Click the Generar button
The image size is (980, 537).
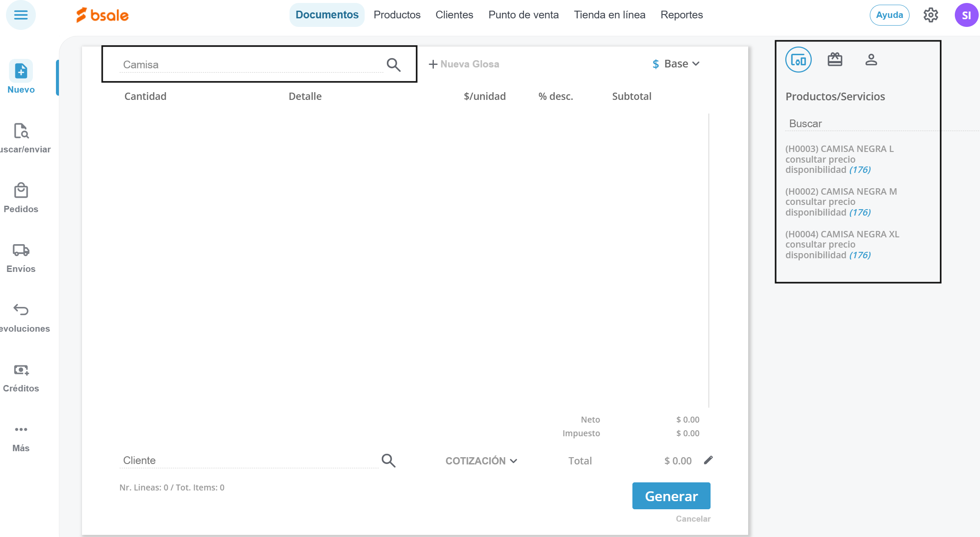(x=671, y=496)
